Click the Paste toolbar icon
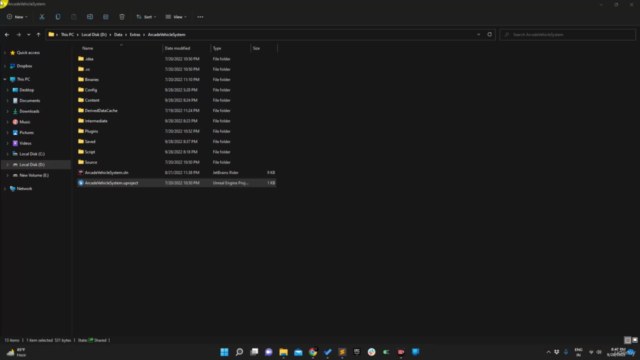The height and width of the screenshot is (360, 640). pyautogui.click(x=74, y=17)
